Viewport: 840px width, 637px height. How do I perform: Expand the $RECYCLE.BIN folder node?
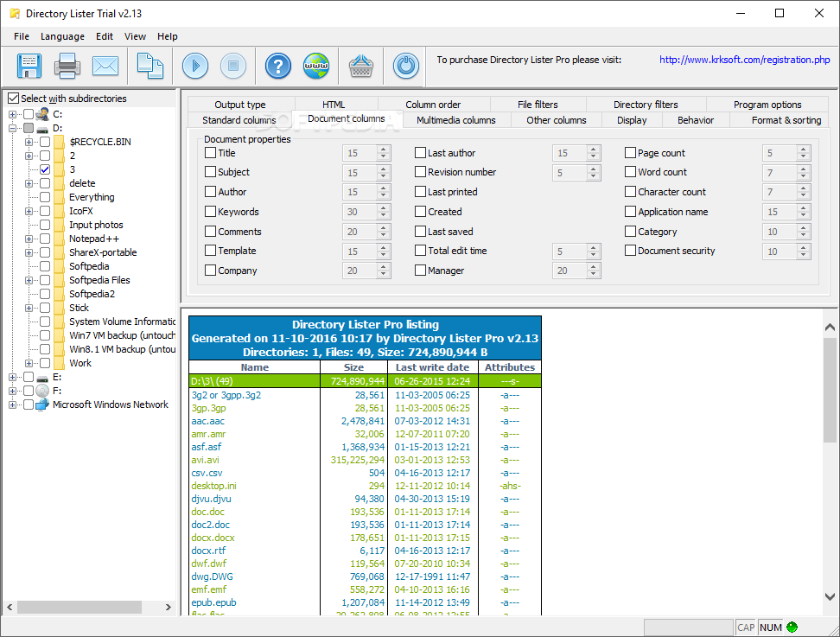(29, 142)
